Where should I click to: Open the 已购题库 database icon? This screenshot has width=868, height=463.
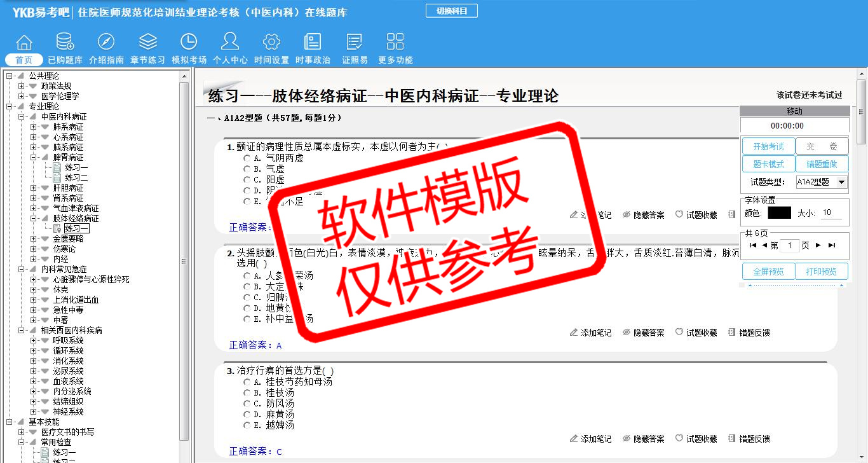[x=65, y=42]
